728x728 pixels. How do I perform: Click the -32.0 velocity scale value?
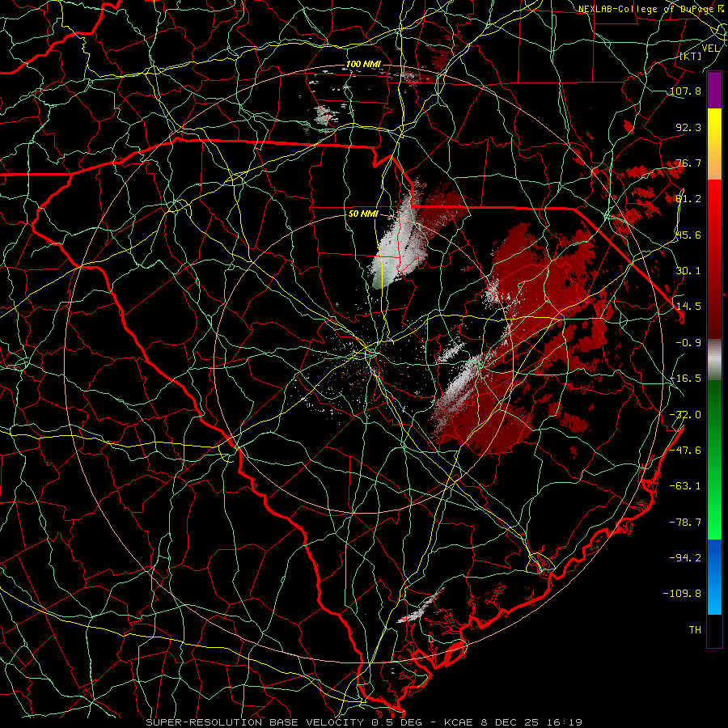685,415
